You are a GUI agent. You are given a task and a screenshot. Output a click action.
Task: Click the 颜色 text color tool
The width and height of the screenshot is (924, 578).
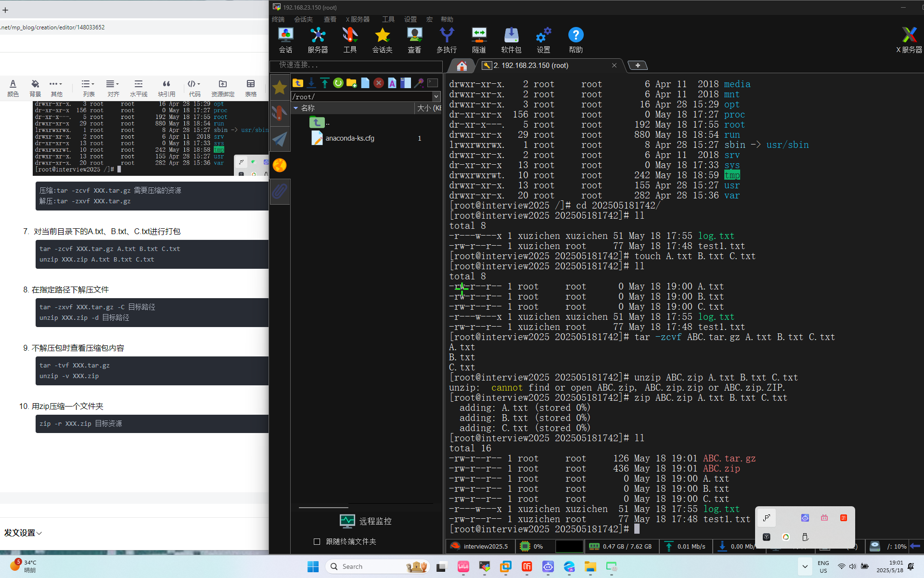(x=13, y=88)
